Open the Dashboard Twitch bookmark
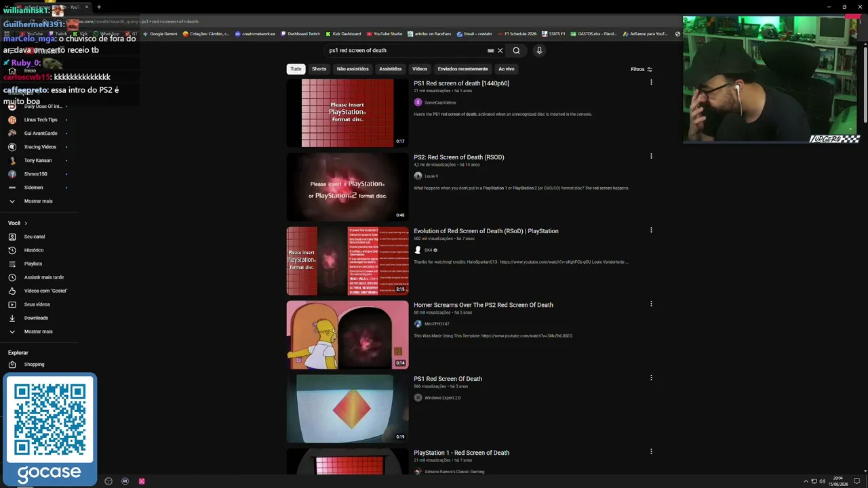 pyautogui.click(x=300, y=34)
